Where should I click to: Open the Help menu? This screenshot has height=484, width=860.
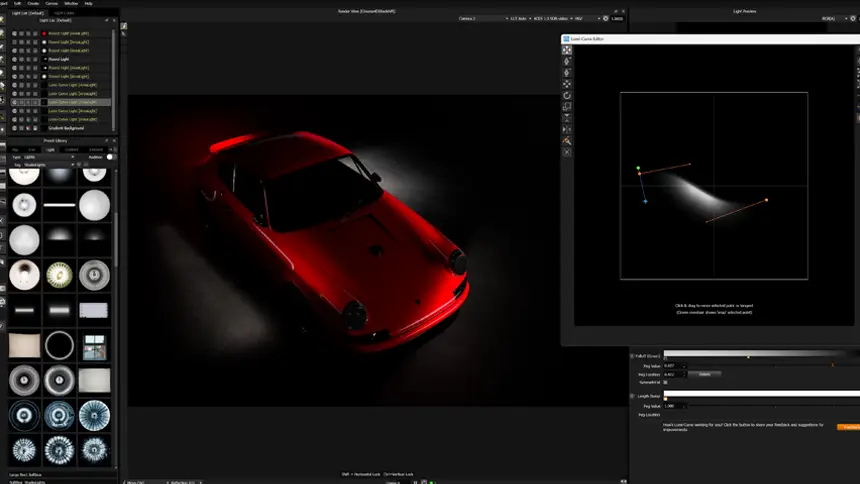point(88,3)
